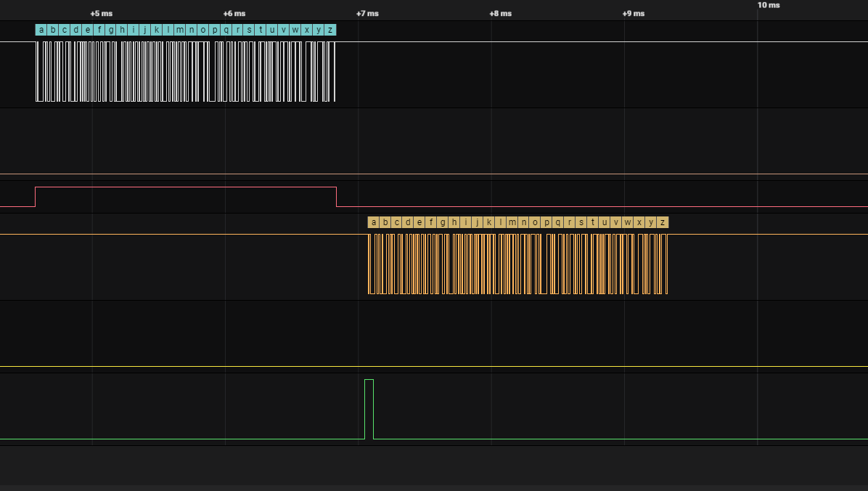Click the high plateau of the red trace
Viewport: 868px width, 491px height.
click(x=181, y=186)
